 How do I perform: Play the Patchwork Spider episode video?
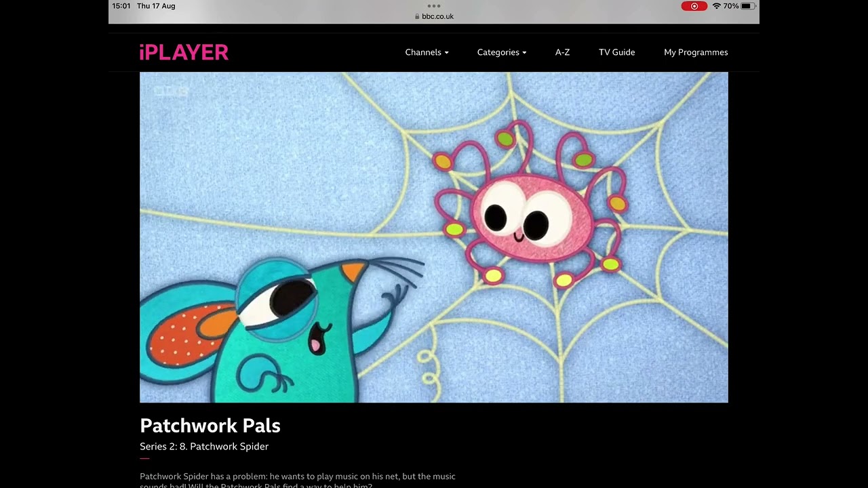point(434,237)
